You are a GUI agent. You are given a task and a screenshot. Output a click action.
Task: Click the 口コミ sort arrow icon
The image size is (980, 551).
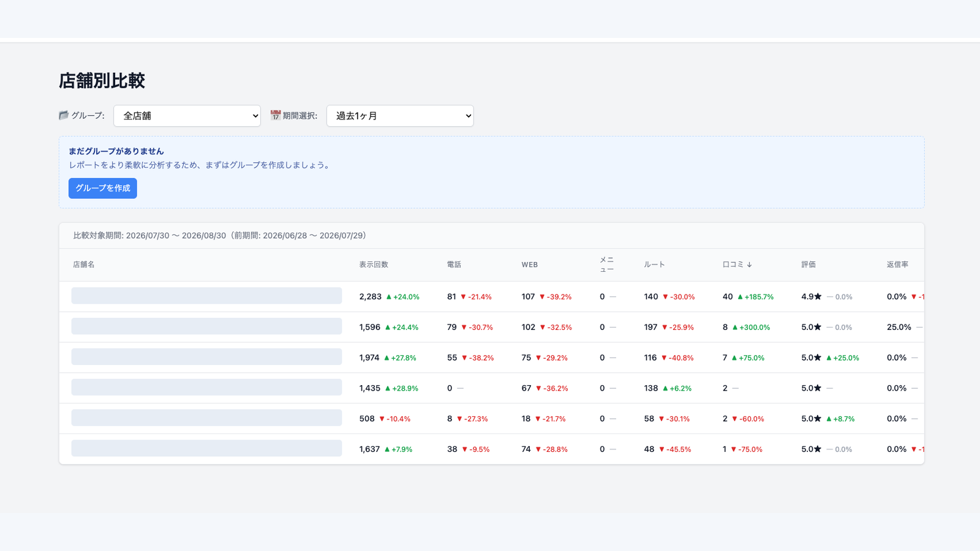[x=749, y=264]
